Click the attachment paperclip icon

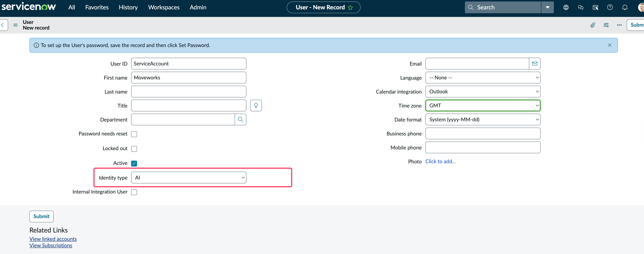click(x=593, y=25)
